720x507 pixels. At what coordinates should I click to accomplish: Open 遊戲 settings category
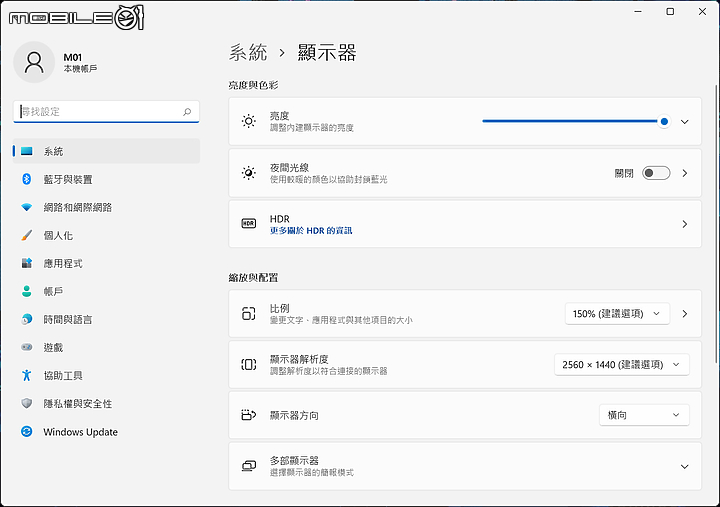point(106,347)
